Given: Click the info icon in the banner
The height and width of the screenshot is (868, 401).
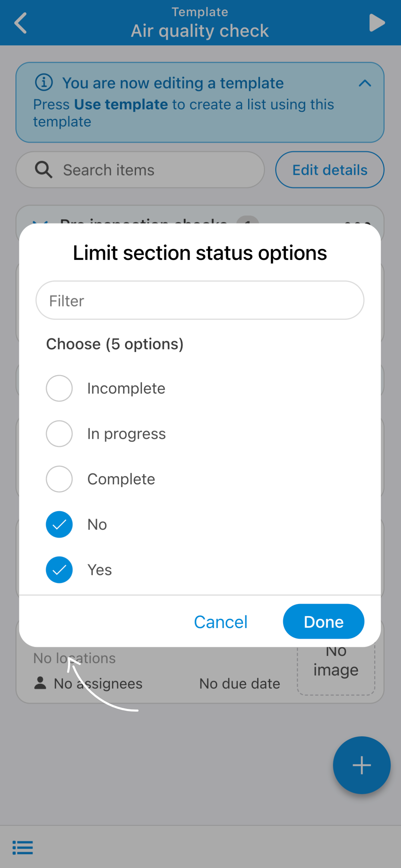Looking at the screenshot, I should tap(44, 83).
